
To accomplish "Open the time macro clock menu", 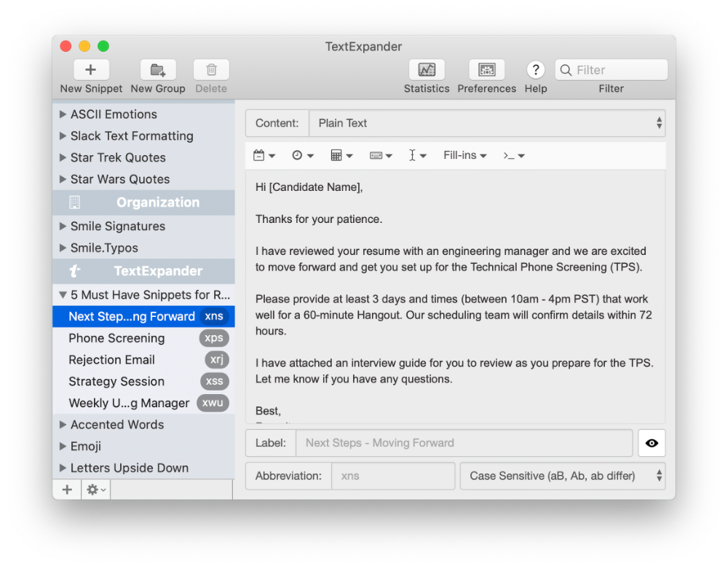I will [x=302, y=155].
